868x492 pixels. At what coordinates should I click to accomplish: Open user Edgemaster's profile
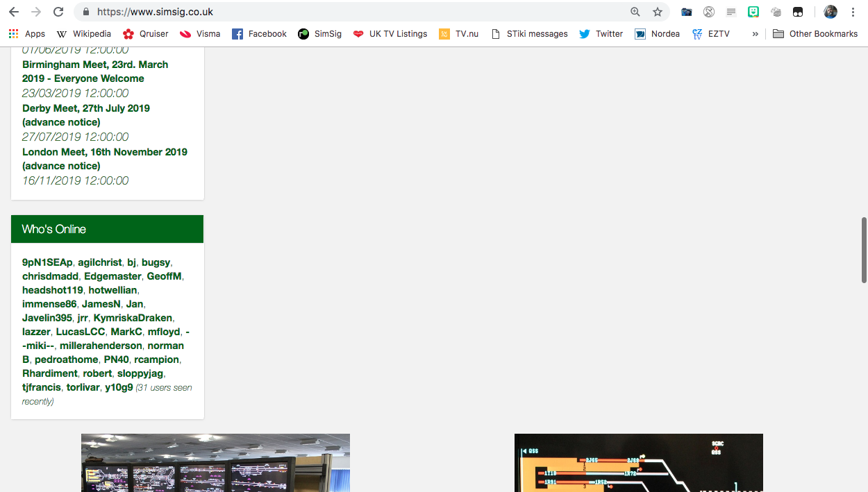[112, 276]
